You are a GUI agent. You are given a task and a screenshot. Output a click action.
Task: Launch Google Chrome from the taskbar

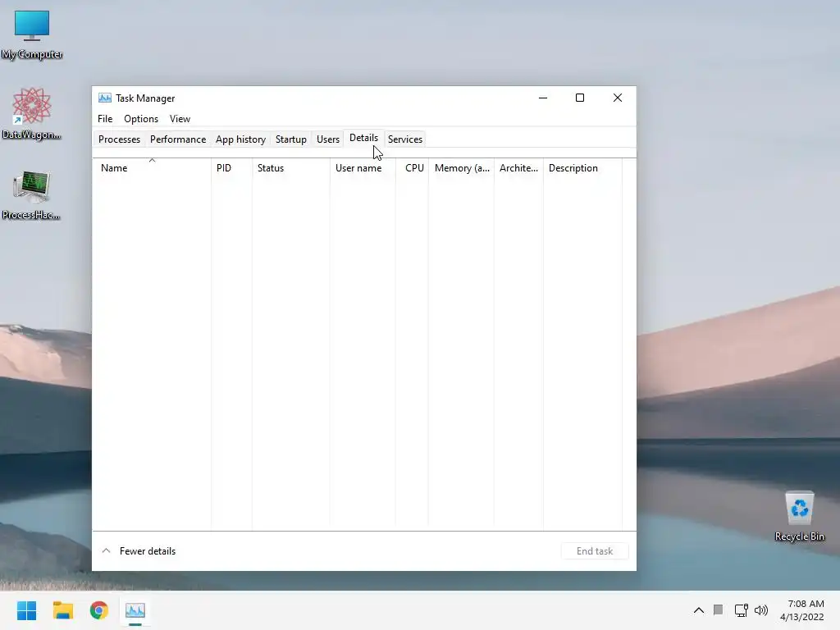[x=99, y=610]
